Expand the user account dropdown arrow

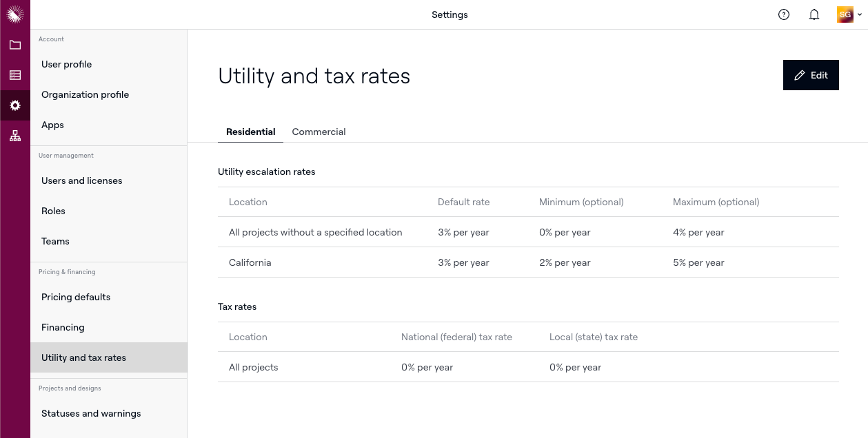(860, 15)
